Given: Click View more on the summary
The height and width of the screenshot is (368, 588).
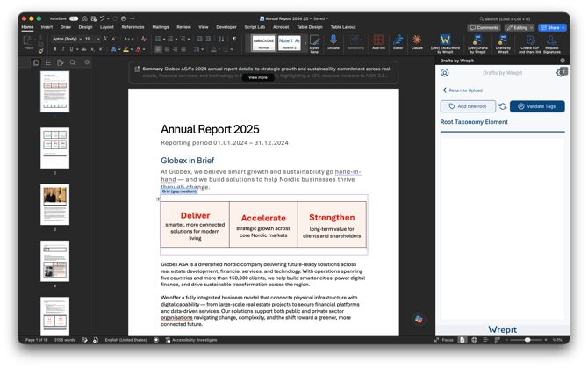Looking at the screenshot, I should pos(258,77).
